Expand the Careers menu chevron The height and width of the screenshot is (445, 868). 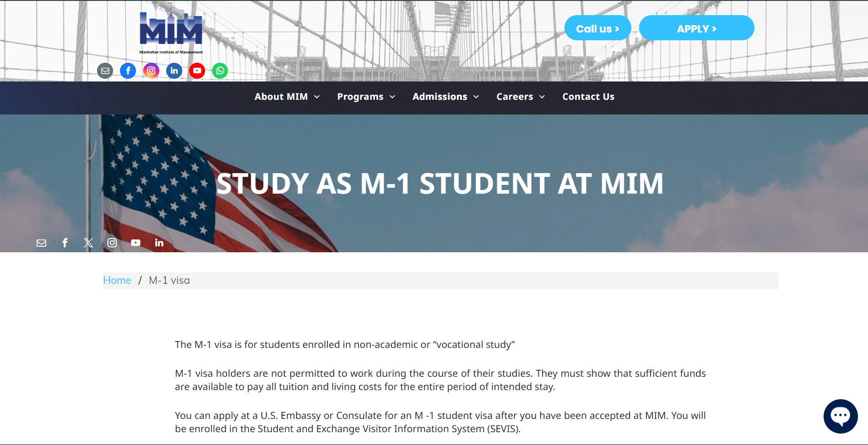point(542,97)
